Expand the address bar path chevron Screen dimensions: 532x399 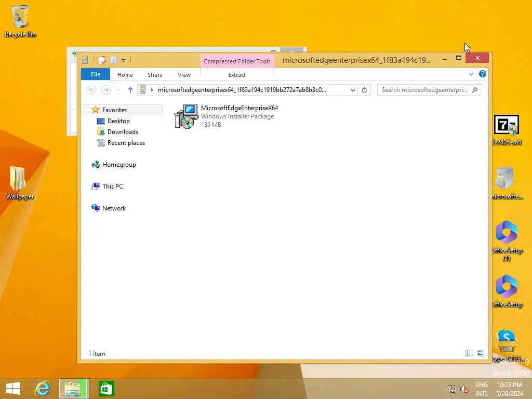click(152, 90)
